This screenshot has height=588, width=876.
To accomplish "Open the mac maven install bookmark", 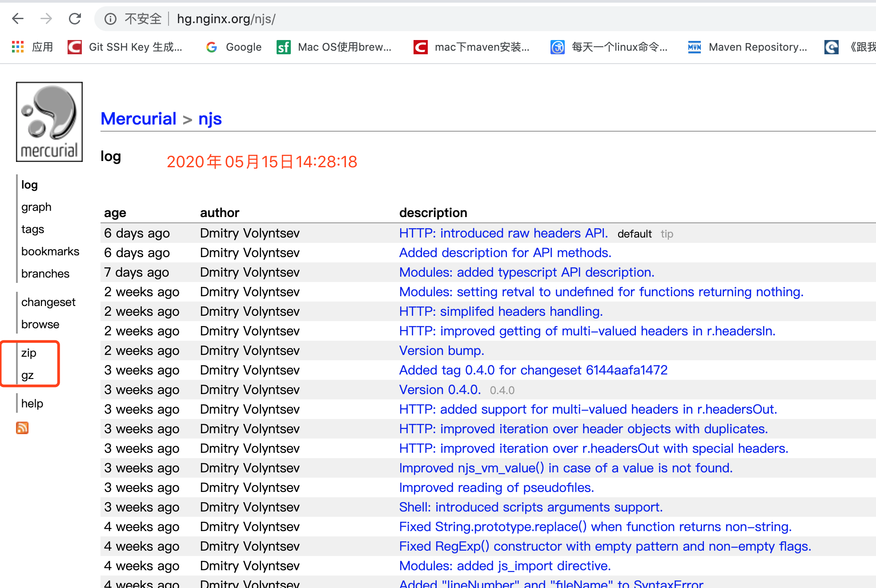I will point(471,47).
